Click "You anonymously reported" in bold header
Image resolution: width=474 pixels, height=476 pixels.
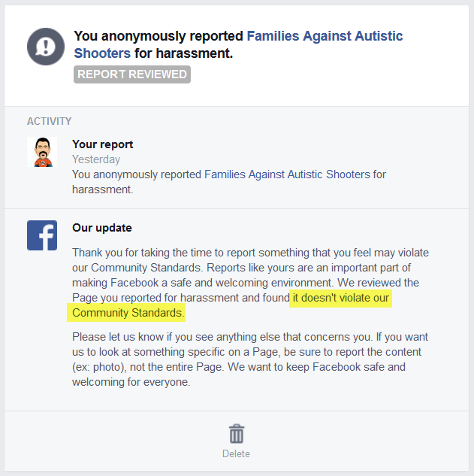(160, 36)
